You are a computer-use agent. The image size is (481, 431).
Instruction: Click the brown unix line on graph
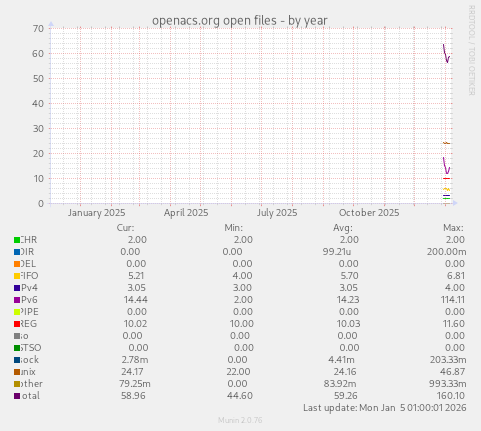446,143
